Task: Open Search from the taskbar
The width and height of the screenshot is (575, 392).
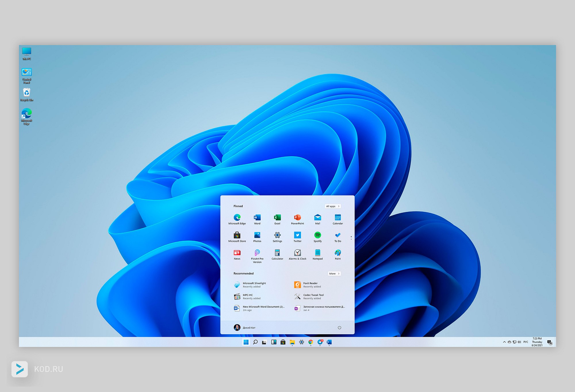Action: pos(255,342)
